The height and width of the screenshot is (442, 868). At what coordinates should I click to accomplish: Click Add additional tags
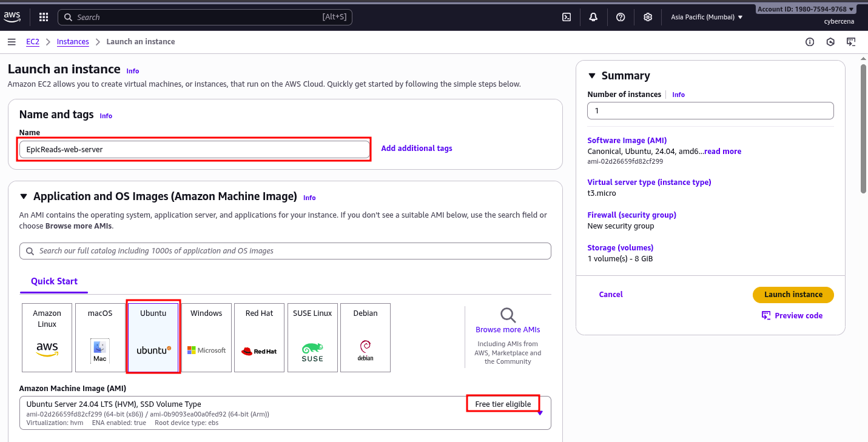coord(417,148)
